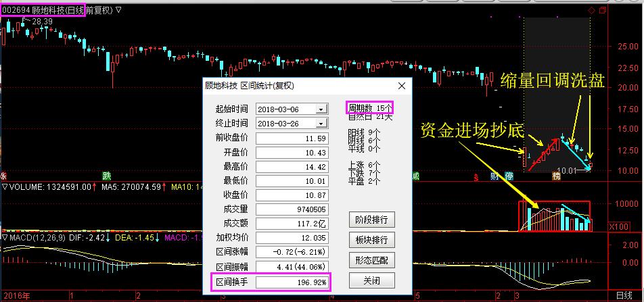Click the DIF: -2.42 readout
644x302 pixels.
click(x=88, y=238)
